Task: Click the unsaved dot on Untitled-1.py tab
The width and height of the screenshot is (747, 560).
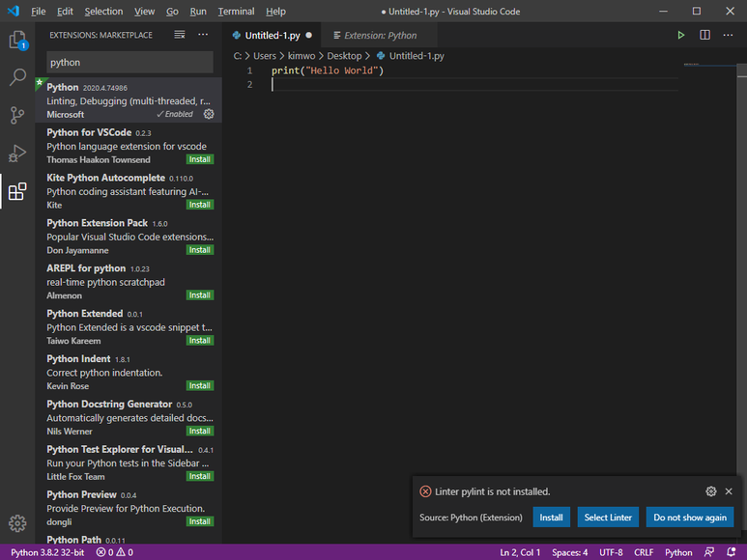Action: coord(308,35)
